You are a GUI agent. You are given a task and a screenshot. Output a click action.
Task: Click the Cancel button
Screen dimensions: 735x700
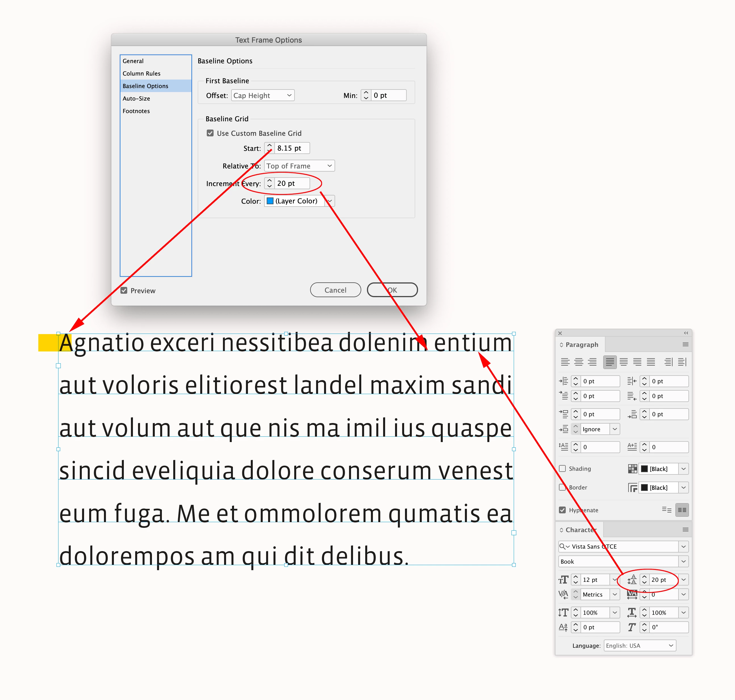[335, 290]
